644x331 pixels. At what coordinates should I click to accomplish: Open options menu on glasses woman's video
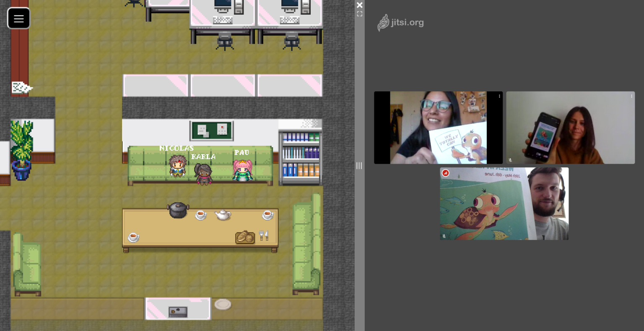coord(499,96)
